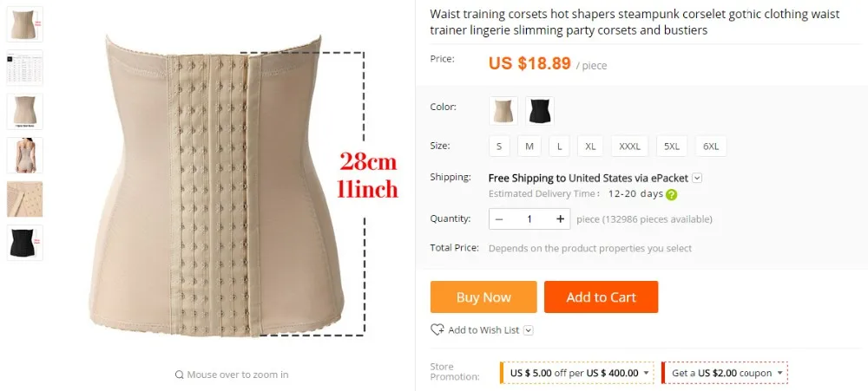Click the heart wish list icon

coord(437,329)
